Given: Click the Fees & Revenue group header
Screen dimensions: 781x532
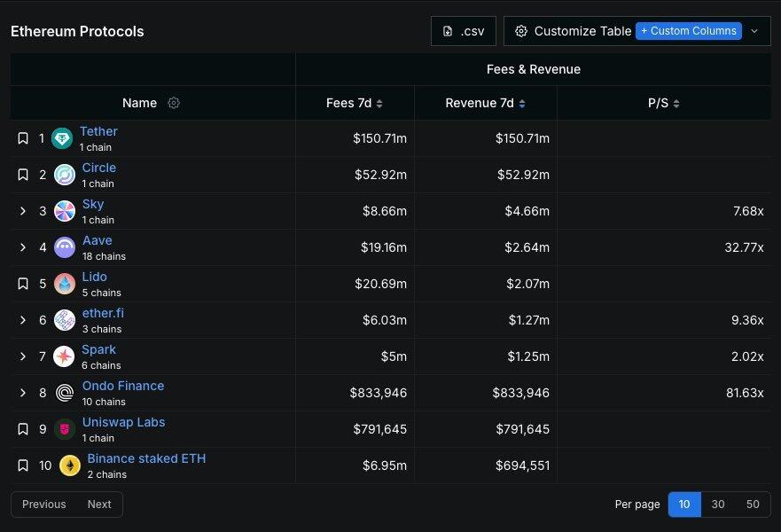Looking at the screenshot, I should [534, 69].
